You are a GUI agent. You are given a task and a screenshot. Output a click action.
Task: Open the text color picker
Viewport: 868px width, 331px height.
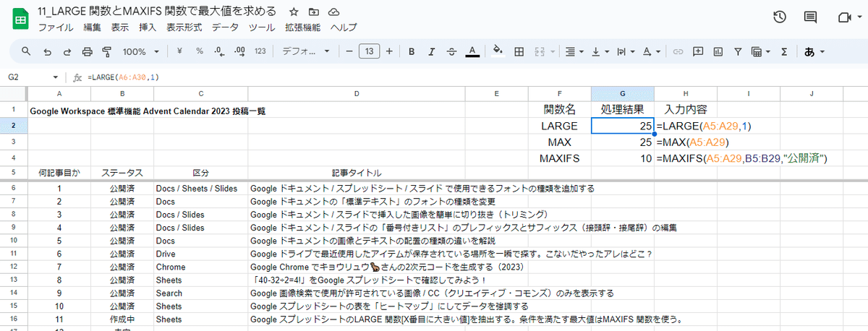(472, 51)
